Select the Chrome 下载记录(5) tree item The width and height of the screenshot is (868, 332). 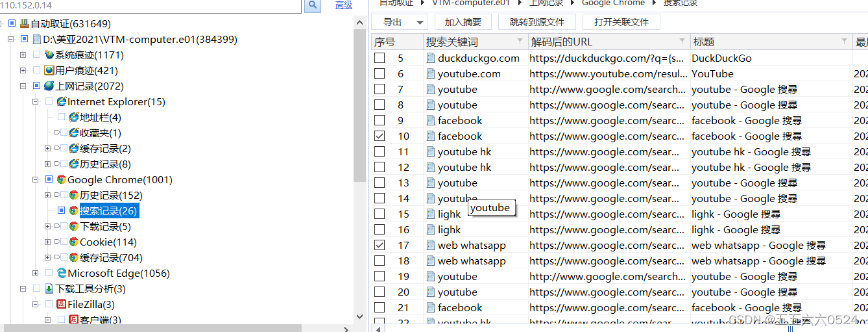point(105,227)
